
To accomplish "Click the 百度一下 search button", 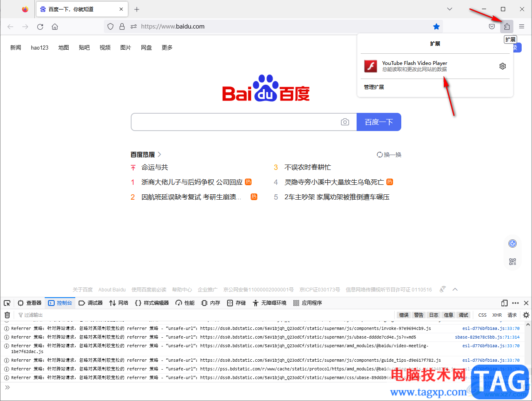I will click(379, 122).
